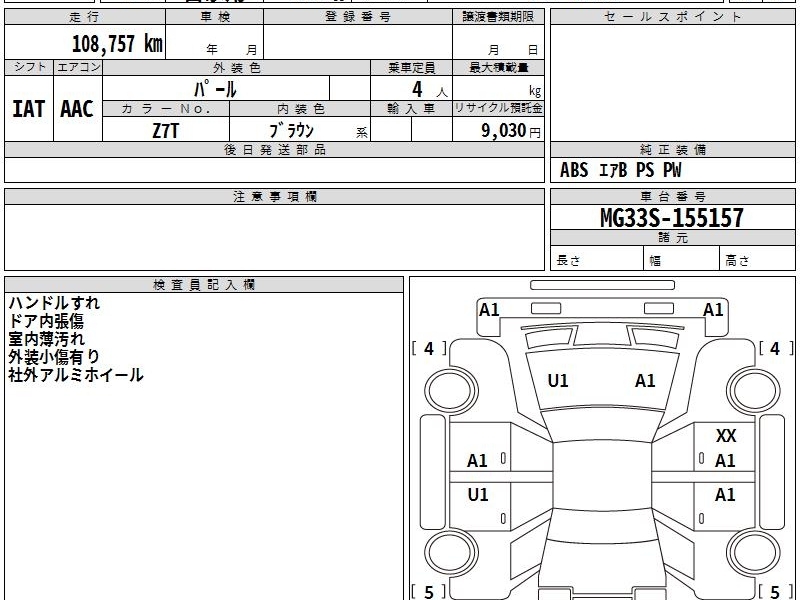The width and height of the screenshot is (800, 600).
Task: Select the seating capacity value 4 人
Action: [430, 90]
